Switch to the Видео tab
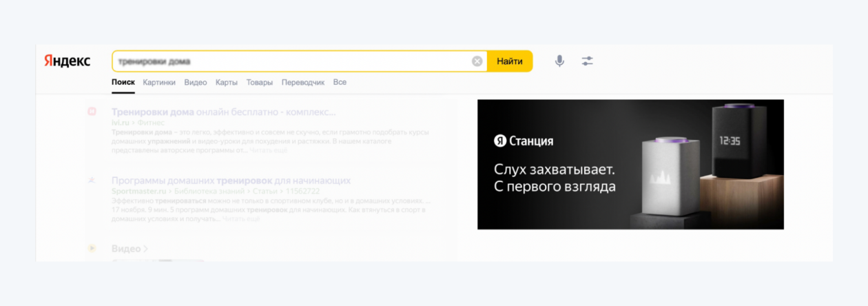The height and width of the screenshot is (306, 868). pyautogui.click(x=196, y=82)
